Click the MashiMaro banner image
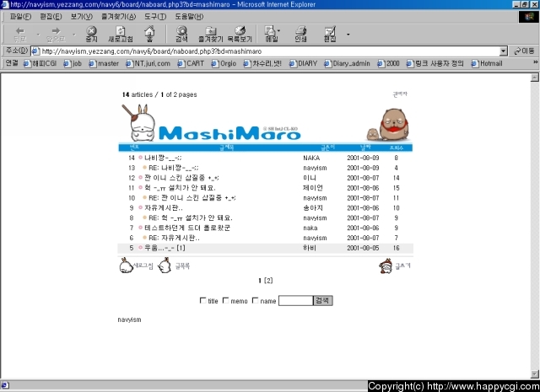 click(265, 122)
